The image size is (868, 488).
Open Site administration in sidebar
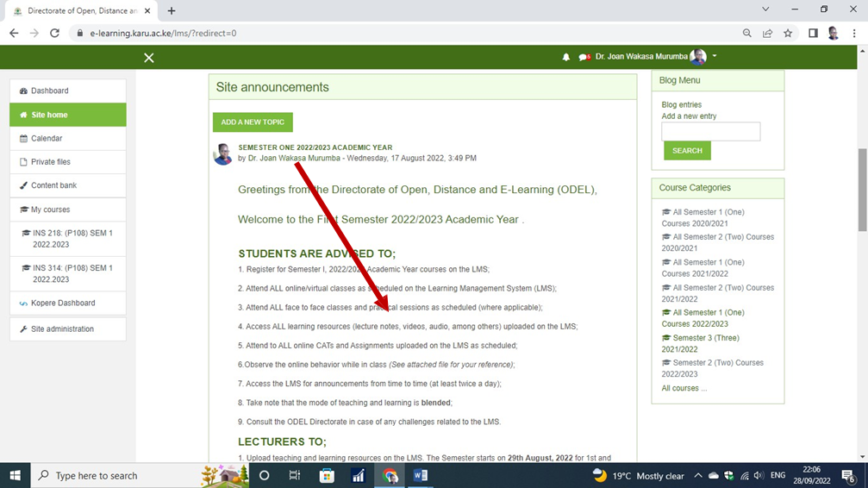point(67,329)
